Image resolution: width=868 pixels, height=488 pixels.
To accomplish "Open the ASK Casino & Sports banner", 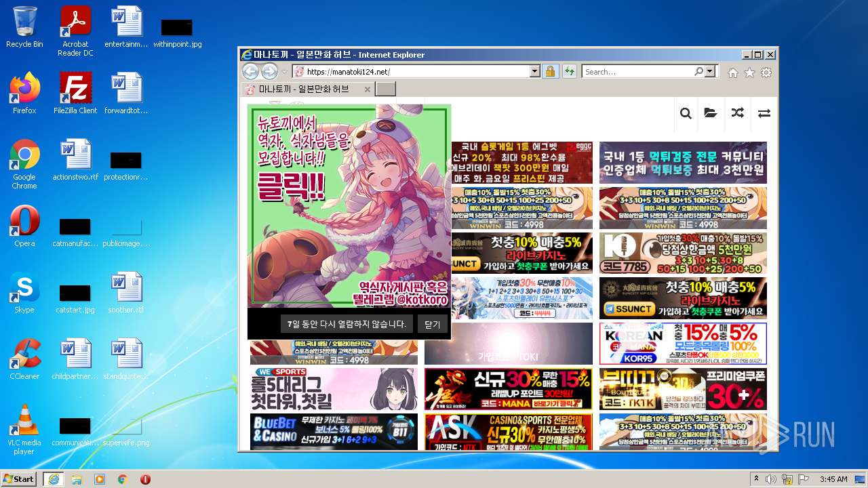I will coord(508,432).
